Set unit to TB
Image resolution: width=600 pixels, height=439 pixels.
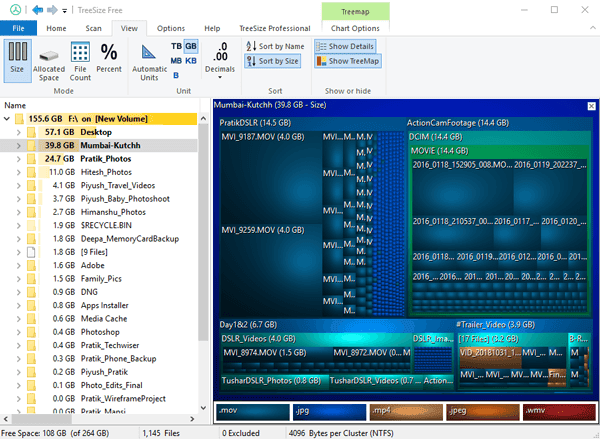point(176,46)
